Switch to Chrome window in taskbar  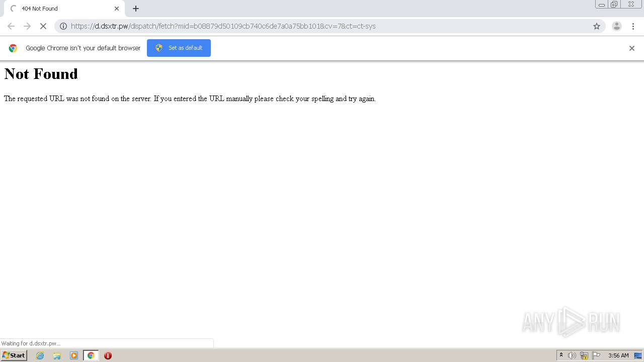point(91,355)
